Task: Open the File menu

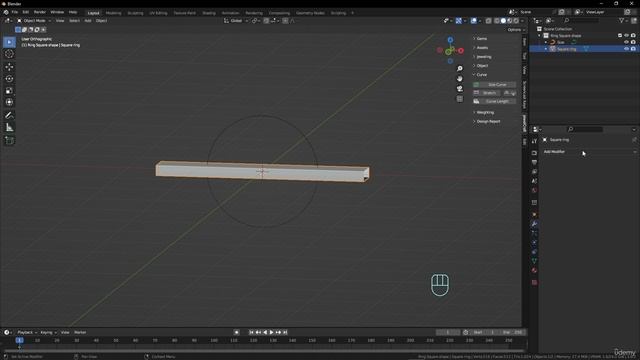Action: (15, 12)
